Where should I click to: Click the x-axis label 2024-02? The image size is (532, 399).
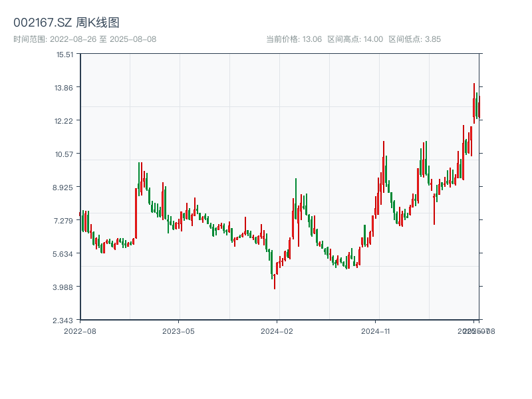coord(277,331)
